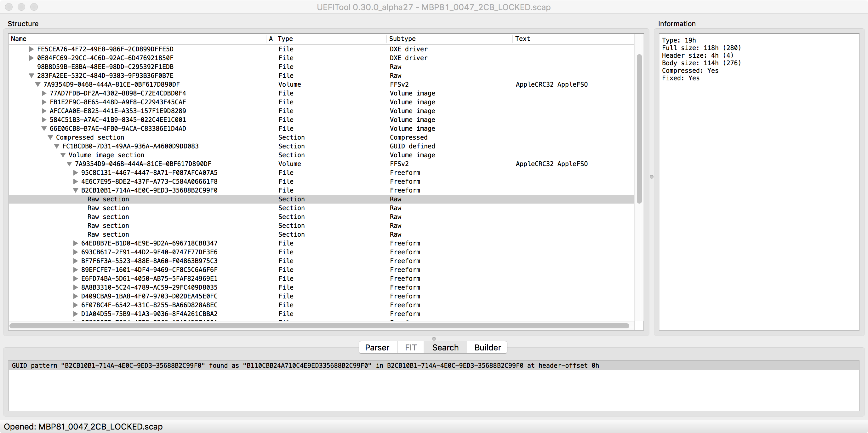Click the 98B8D59B-E8BA-48EE Raw file row

105,67
